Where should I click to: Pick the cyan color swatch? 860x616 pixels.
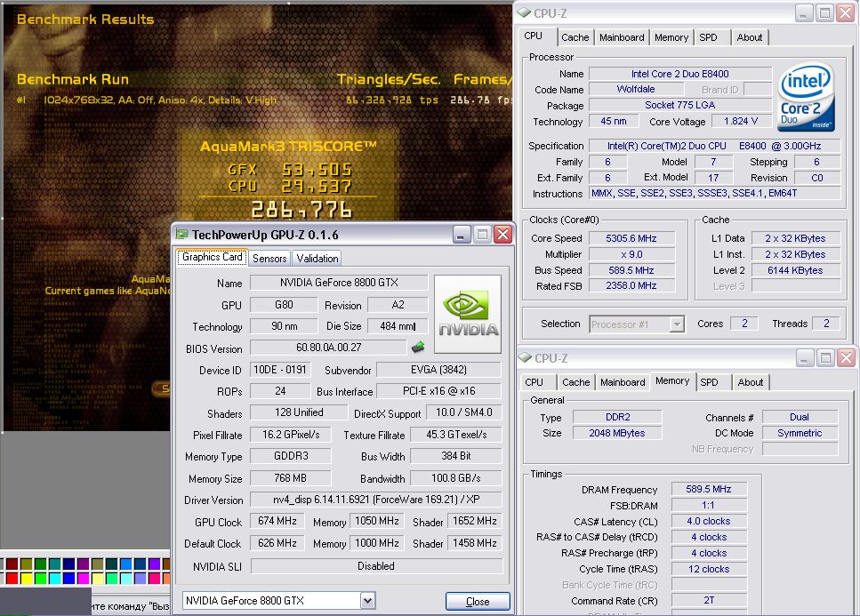(54, 578)
